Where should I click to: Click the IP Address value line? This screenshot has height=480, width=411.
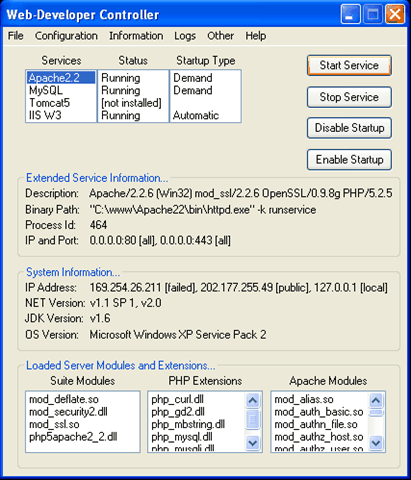pos(239,288)
